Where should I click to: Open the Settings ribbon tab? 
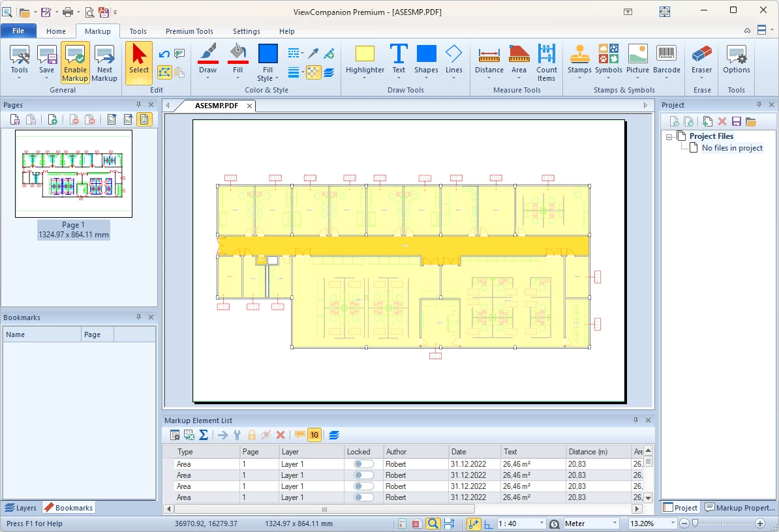tap(247, 31)
